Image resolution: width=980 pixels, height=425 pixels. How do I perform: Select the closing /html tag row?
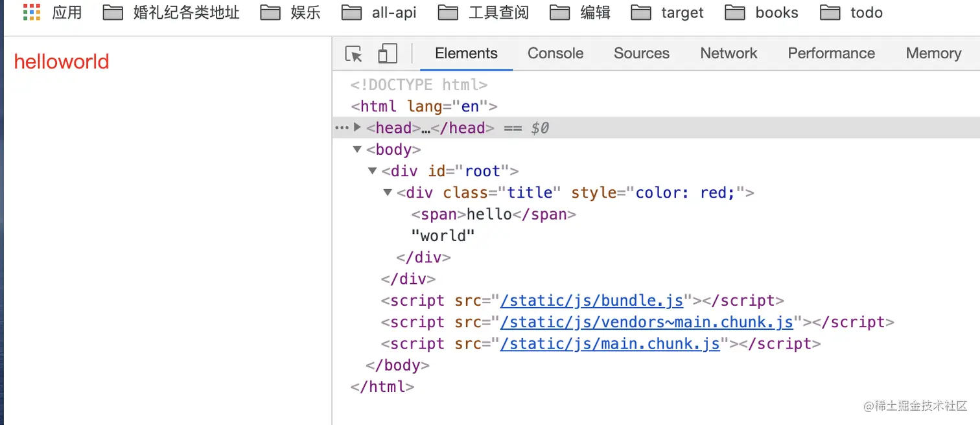coord(382,387)
